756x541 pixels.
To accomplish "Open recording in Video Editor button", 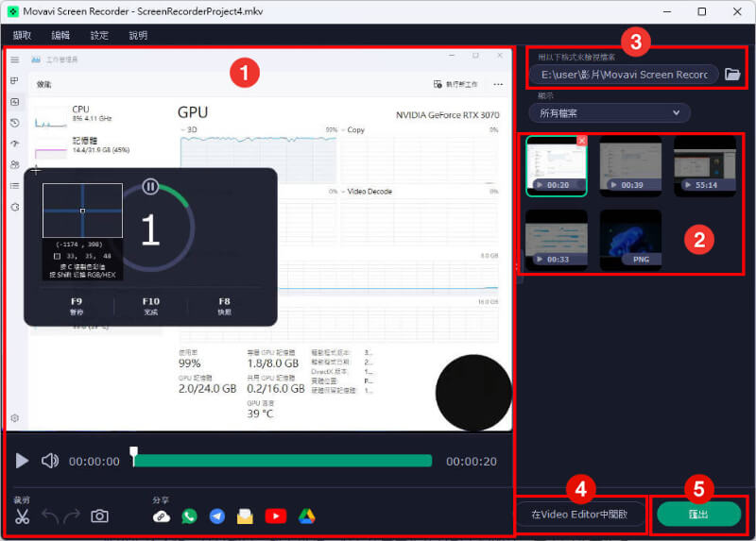I will [580, 514].
